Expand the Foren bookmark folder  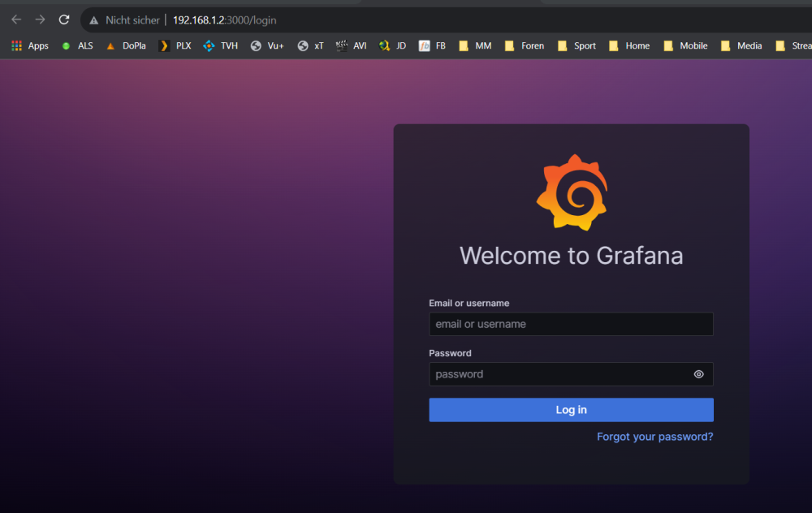coord(525,45)
